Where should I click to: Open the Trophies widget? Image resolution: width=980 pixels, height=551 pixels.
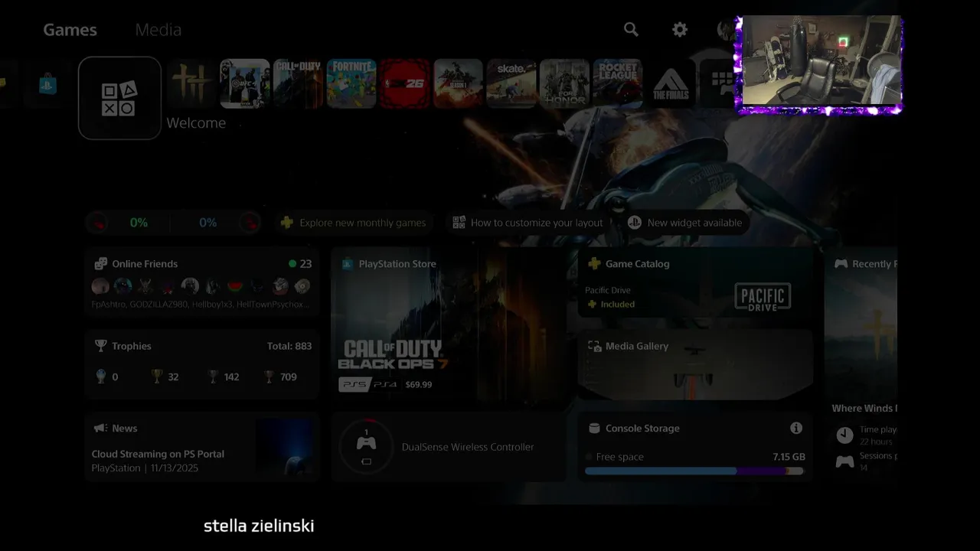(202, 364)
